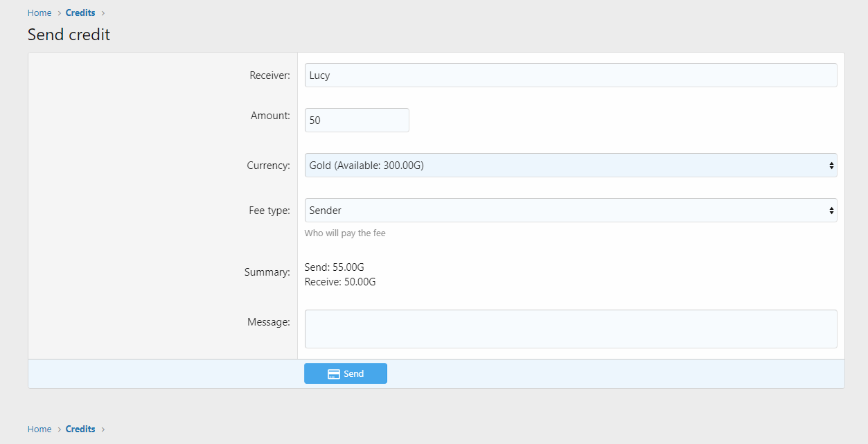Click chevron after Home in header breadcrumb
The width and height of the screenshot is (868, 444).
pos(59,13)
